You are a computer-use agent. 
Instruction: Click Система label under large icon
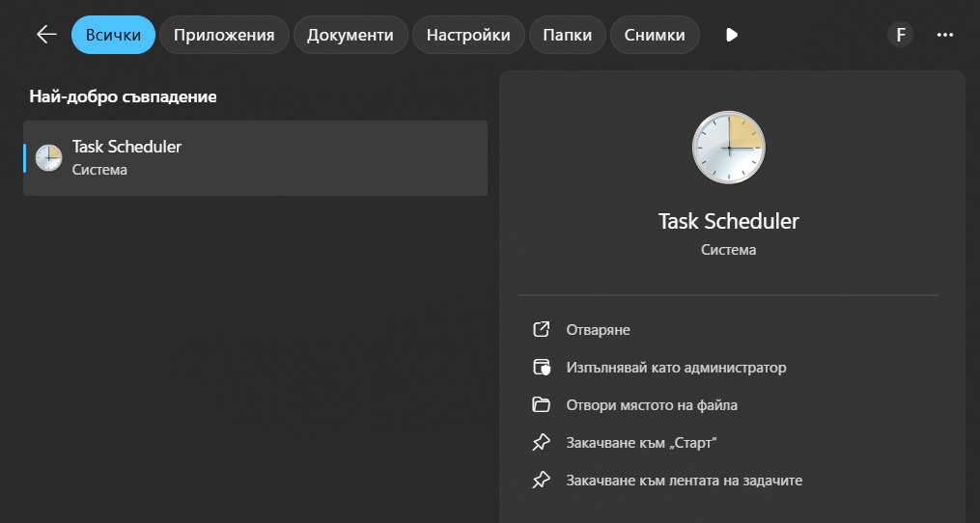728,250
